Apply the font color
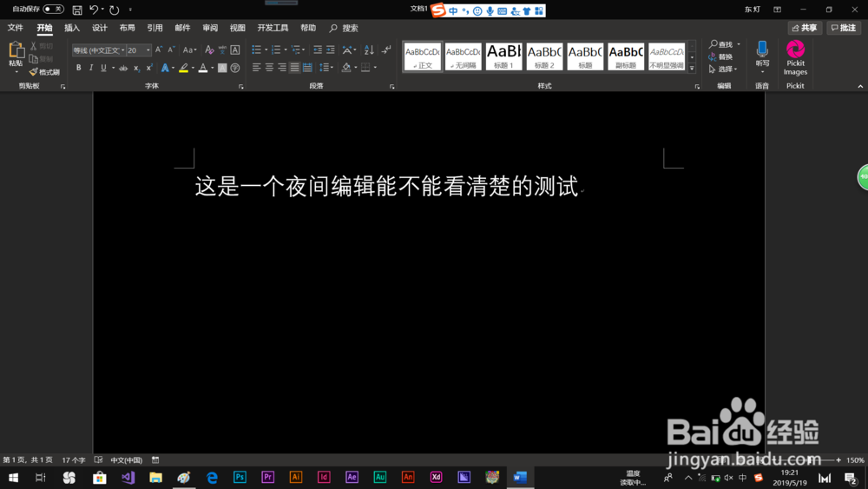This screenshot has height=489, width=868. pos(203,68)
